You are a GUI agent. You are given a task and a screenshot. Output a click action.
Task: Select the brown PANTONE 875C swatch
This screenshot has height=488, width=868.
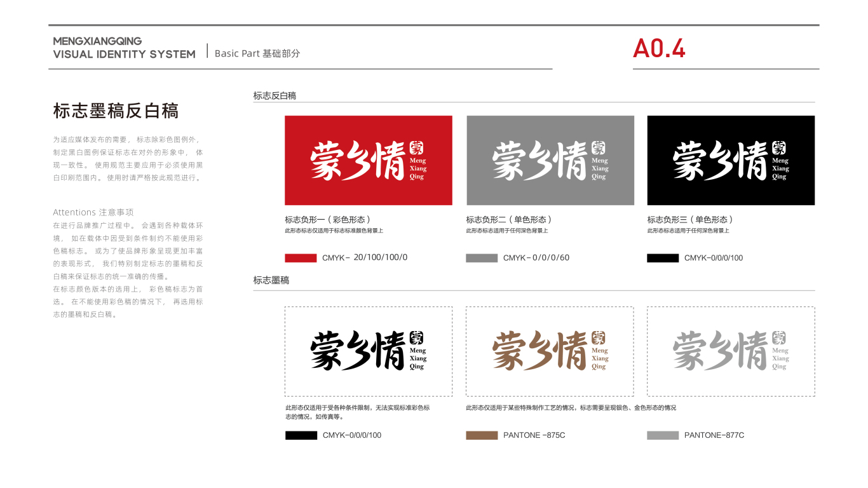click(x=482, y=435)
